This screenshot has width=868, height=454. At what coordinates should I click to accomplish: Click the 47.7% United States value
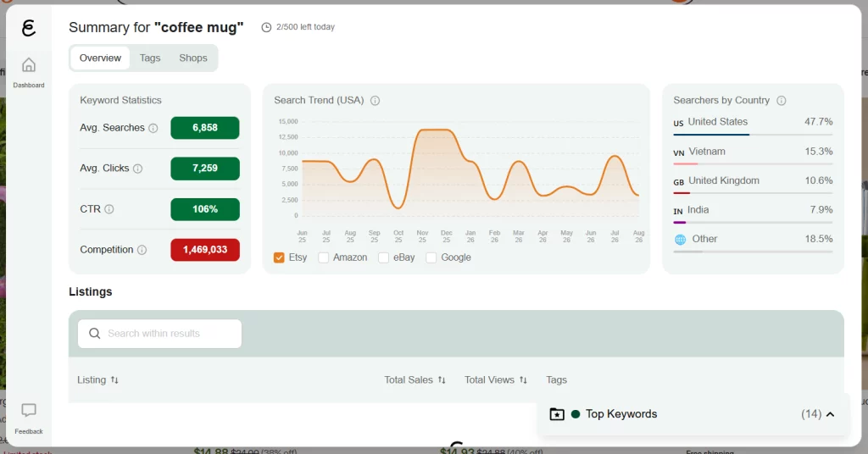click(819, 122)
